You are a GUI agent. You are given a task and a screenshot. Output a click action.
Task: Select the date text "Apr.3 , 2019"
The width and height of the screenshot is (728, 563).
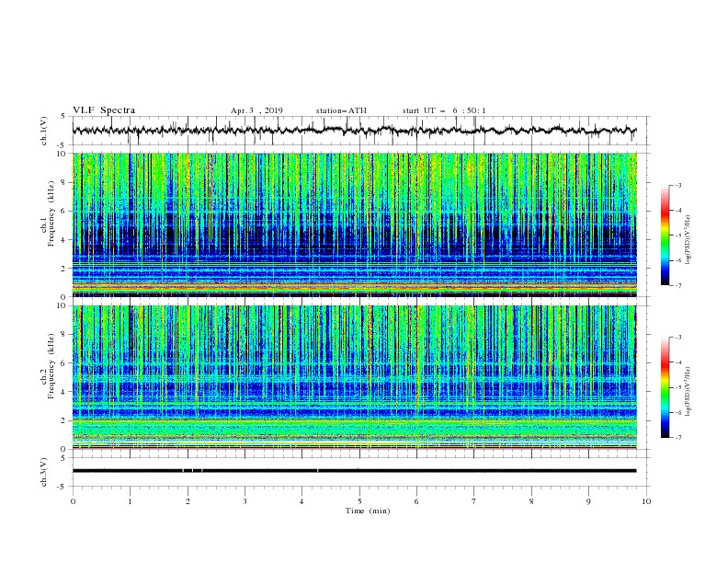click(256, 110)
